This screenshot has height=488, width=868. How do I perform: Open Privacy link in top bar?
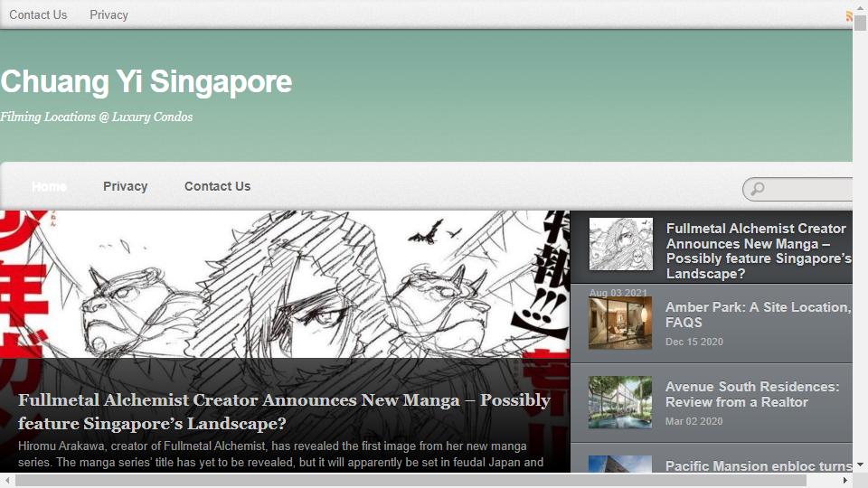[x=108, y=15]
